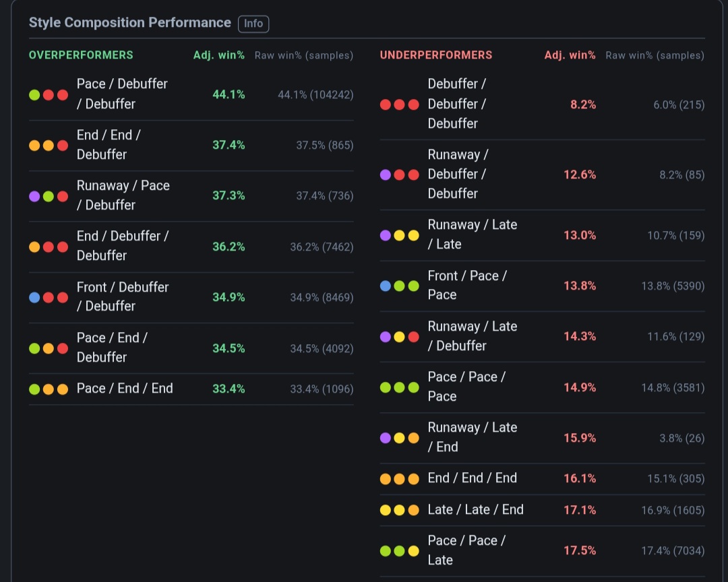Image resolution: width=728 pixels, height=582 pixels.
Task: Select the Runaway / Late / Late row label
Action: (x=472, y=234)
